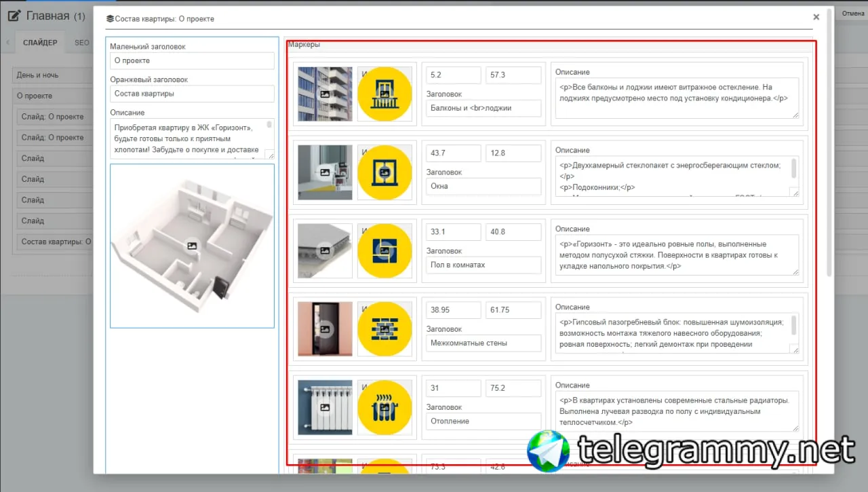Edit the coordinate field containing 57.3
This screenshot has width=868, height=492.
[513, 75]
